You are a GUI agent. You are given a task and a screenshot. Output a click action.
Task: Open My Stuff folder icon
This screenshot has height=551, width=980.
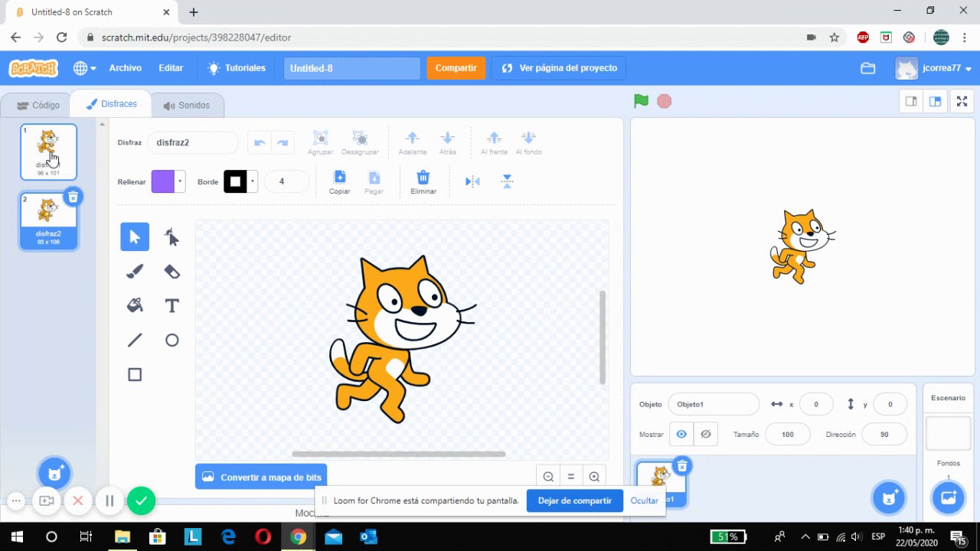(867, 68)
